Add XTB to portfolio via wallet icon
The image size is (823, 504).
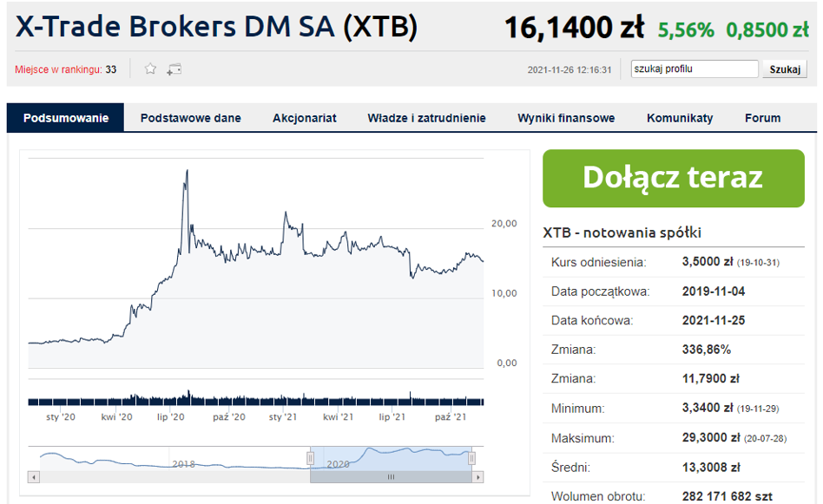click(174, 69)
